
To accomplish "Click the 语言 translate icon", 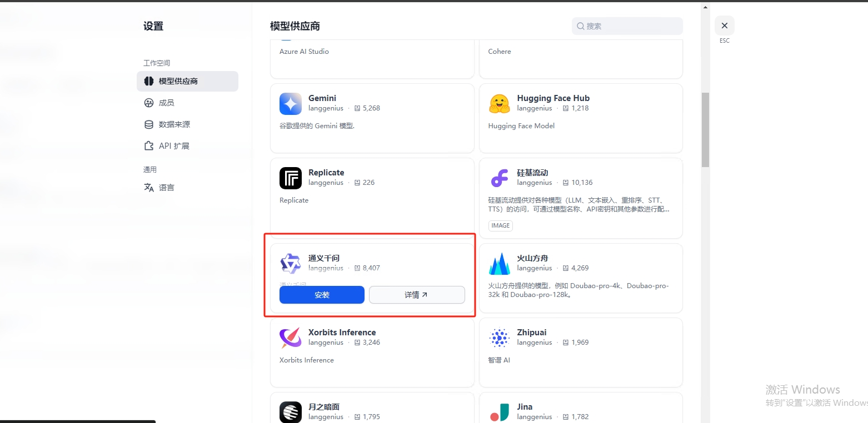I will pyautogui.click(x=148, y=188).
